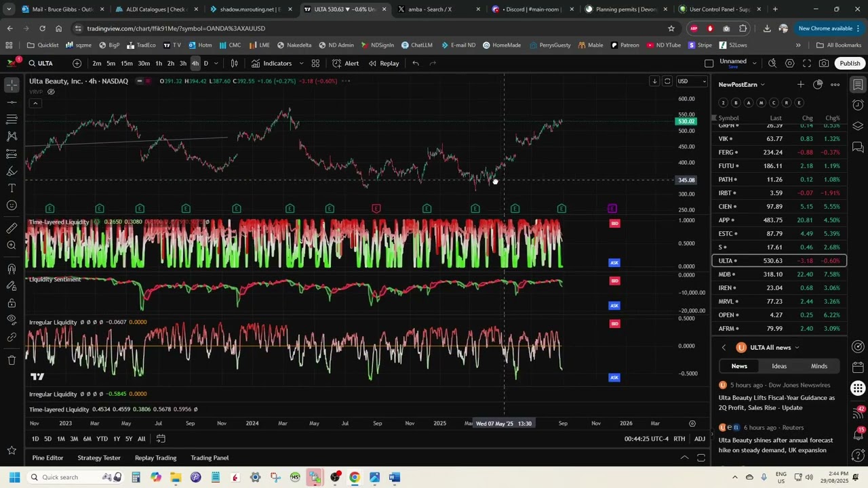The width and height of the screenshot is (868, 488).
Task: Select the 1Y date range
Action: (x=116, y=439)
